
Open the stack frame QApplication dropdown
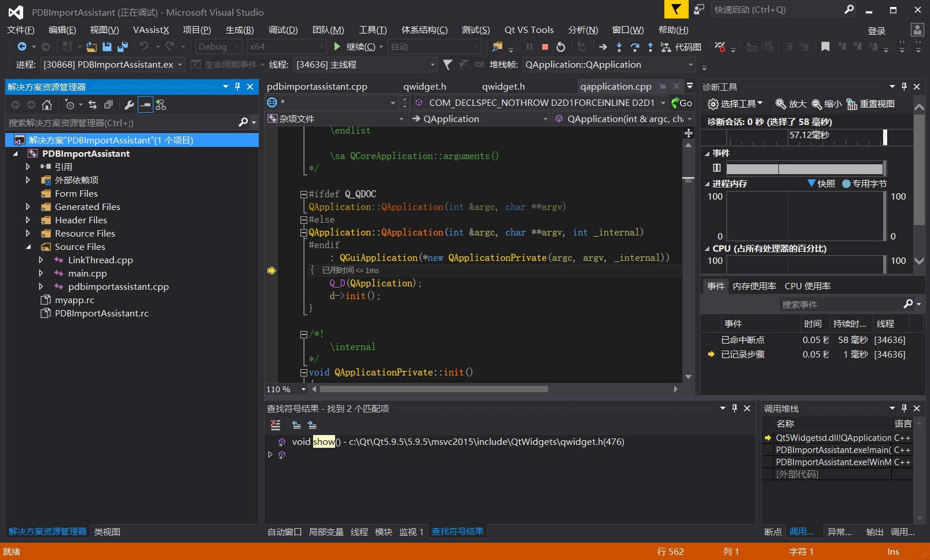click(x=608, y=65)
